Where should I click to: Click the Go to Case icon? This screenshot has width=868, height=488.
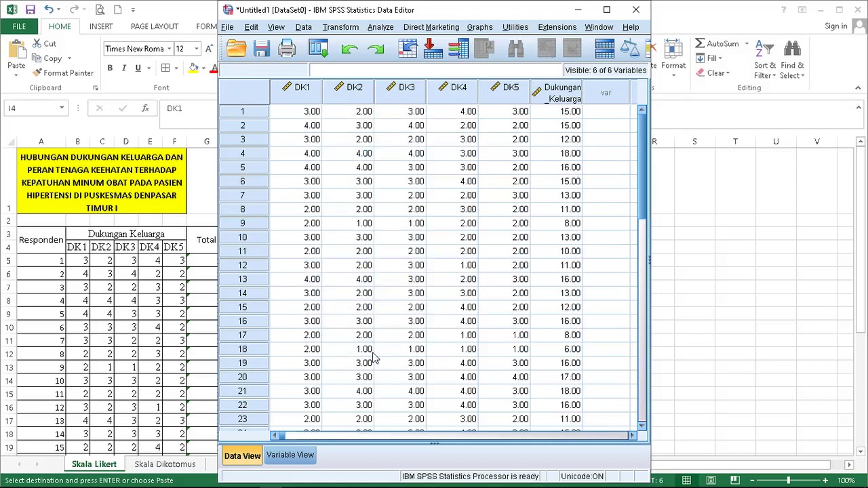[408, 48]
